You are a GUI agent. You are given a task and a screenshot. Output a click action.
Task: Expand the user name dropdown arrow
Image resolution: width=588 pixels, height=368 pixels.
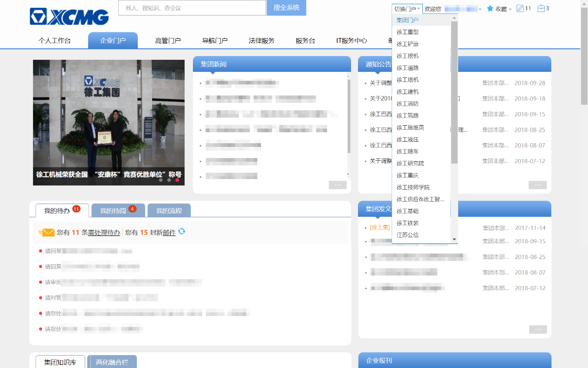(480, 9)
